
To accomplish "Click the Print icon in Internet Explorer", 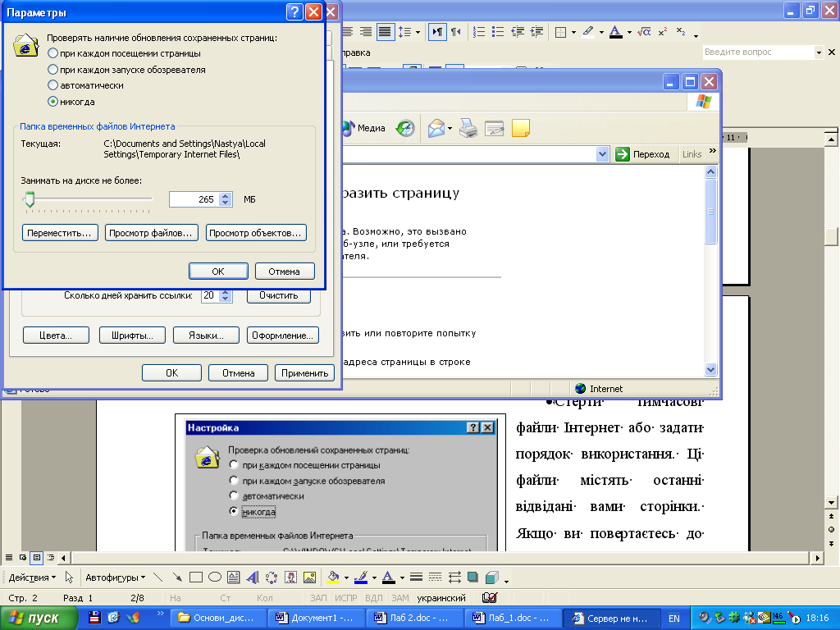I will click(x=468, y=128).
